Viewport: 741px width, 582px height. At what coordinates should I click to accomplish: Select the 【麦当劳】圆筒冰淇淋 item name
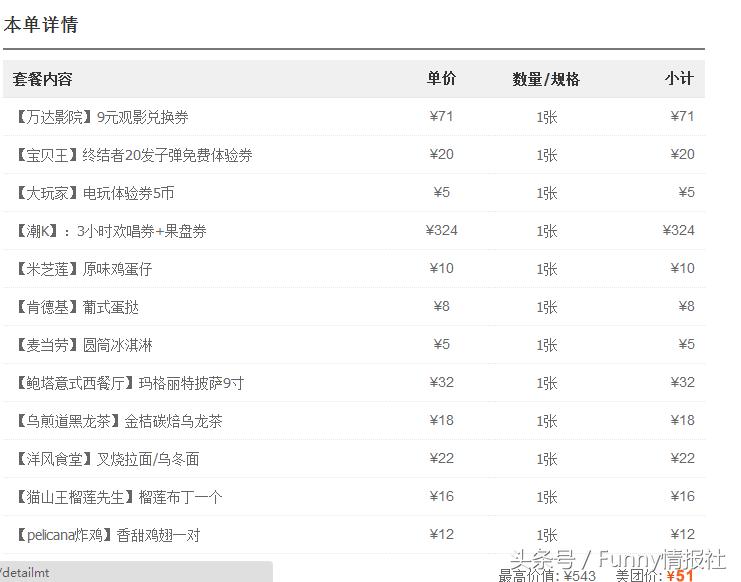[x=84, y=345]
